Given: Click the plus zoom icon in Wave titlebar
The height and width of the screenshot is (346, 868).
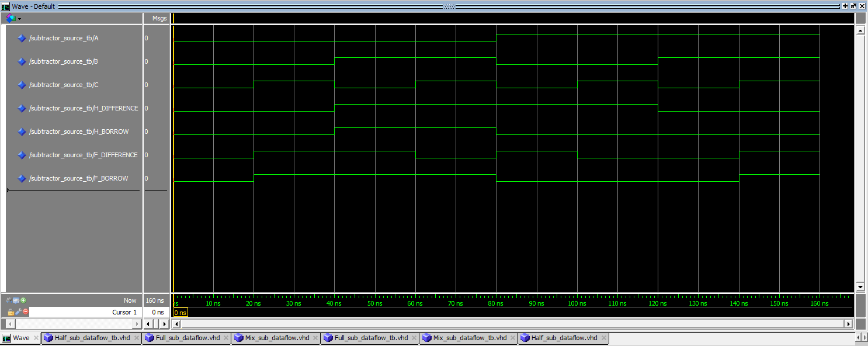Looking at the screenshot, I should [x=845, y=6].
